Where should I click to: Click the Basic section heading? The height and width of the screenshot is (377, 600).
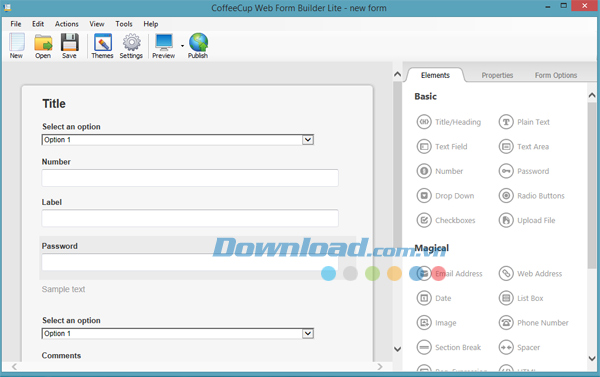coord(426,96)
